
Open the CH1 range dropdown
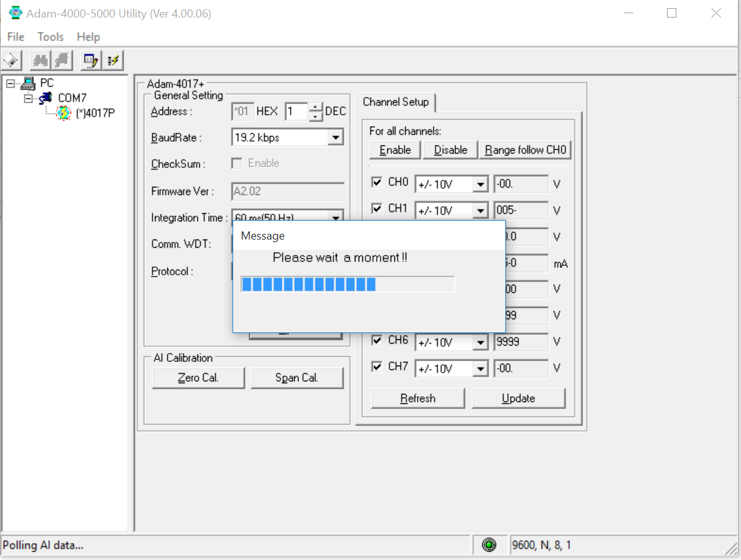480,210
